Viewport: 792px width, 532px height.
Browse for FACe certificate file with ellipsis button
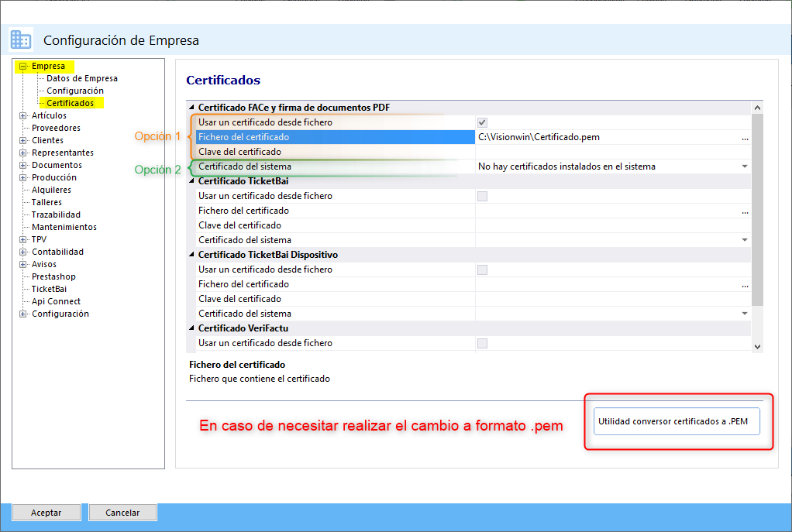pos(745,137)
